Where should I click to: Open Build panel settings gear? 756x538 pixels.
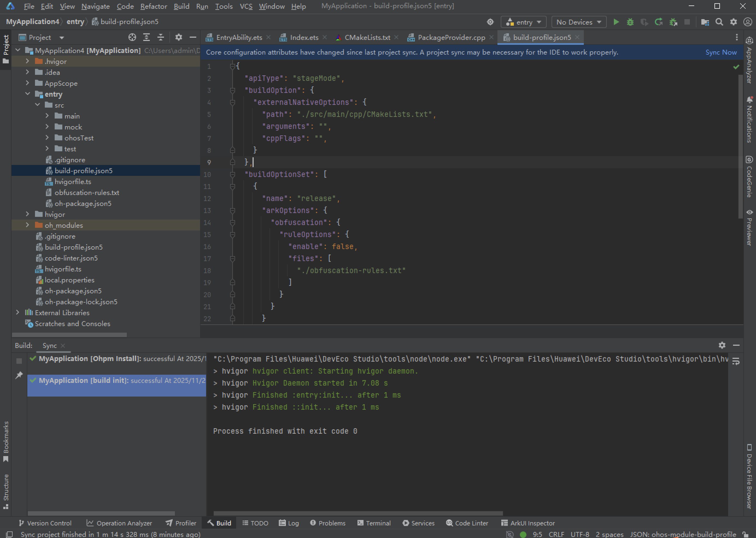(x=722, y=345)
